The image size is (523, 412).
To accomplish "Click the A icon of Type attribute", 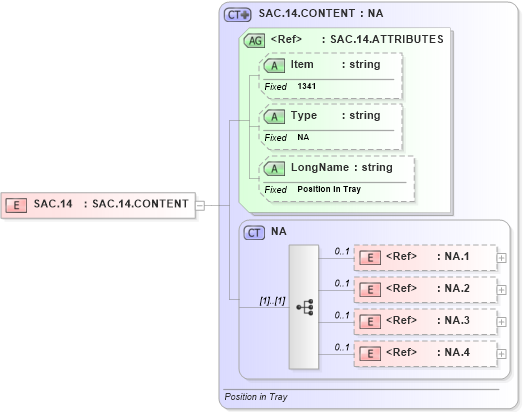I will (274, 117).
